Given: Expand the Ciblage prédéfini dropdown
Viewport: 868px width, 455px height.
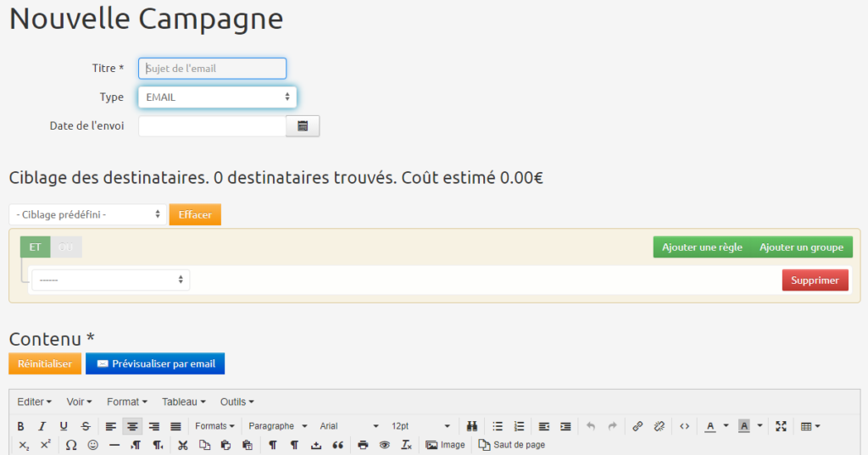Looking at the screenshot, I should [88, 214].
